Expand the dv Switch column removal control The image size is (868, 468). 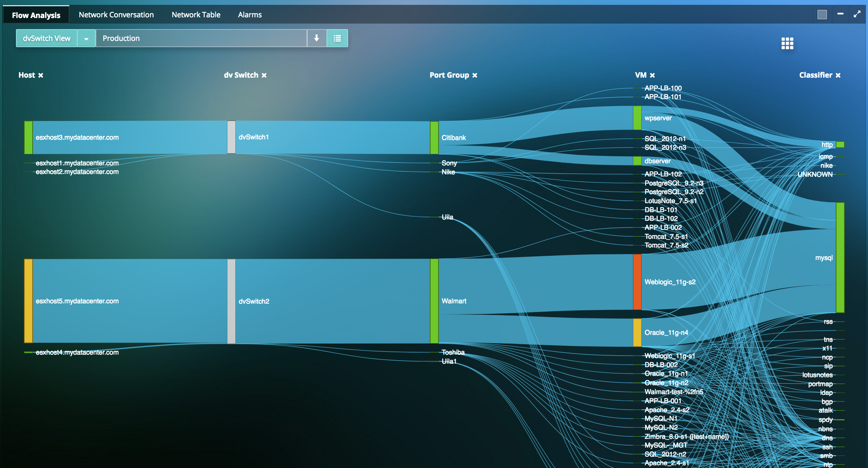tap(264, 75)
